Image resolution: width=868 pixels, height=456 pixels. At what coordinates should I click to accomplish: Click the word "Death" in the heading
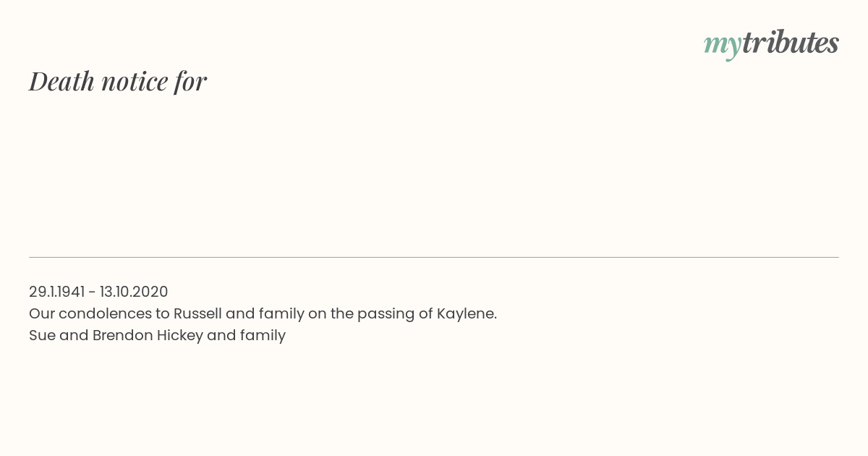pos(62,81)
